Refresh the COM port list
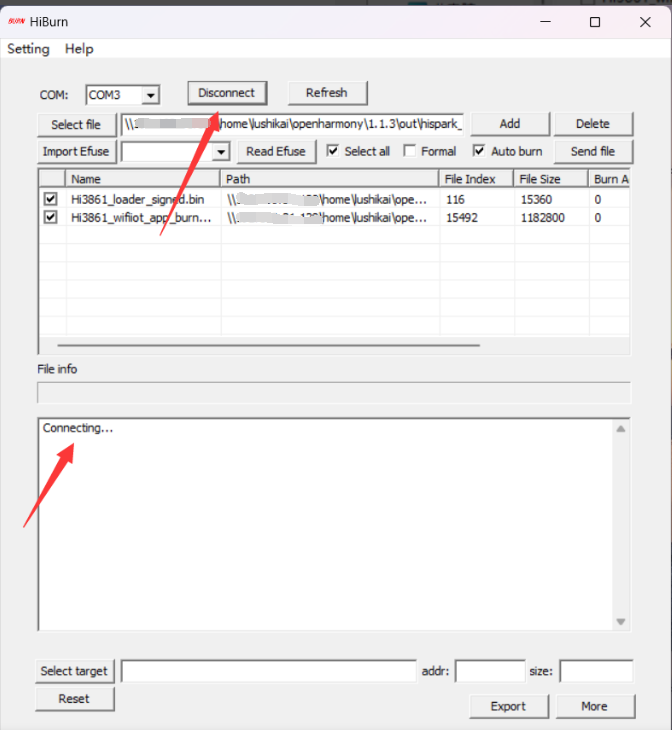 pyautogui.click(x=327, y=93)
